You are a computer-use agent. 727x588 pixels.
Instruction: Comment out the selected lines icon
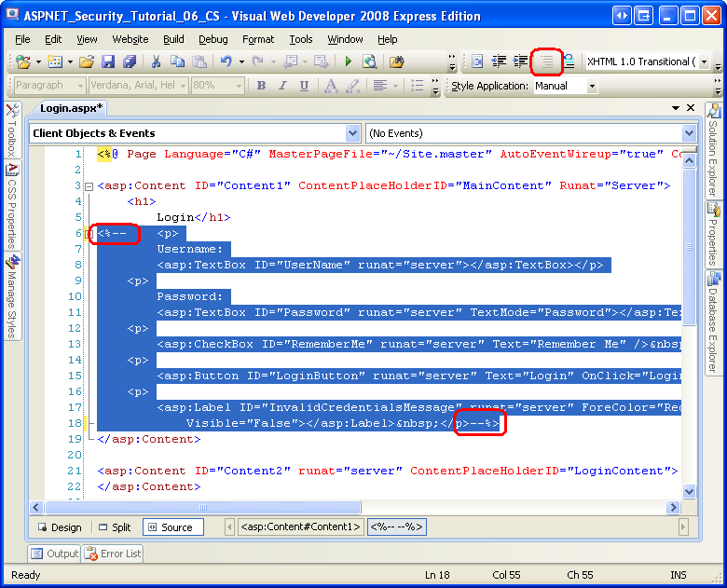547,62
